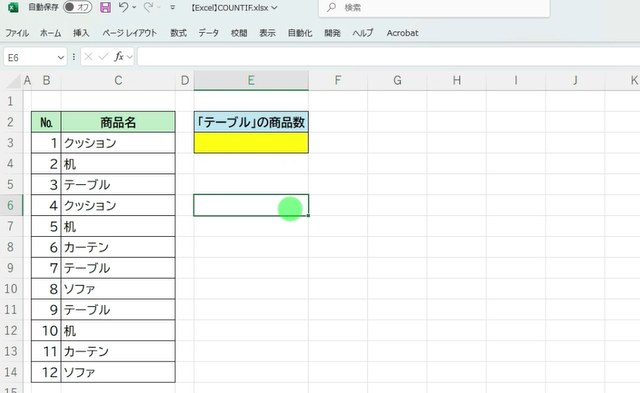Click the Undo arrow icon
This screenshot has width=640, height=393.
pyautogui.click(x=124, y=7)
